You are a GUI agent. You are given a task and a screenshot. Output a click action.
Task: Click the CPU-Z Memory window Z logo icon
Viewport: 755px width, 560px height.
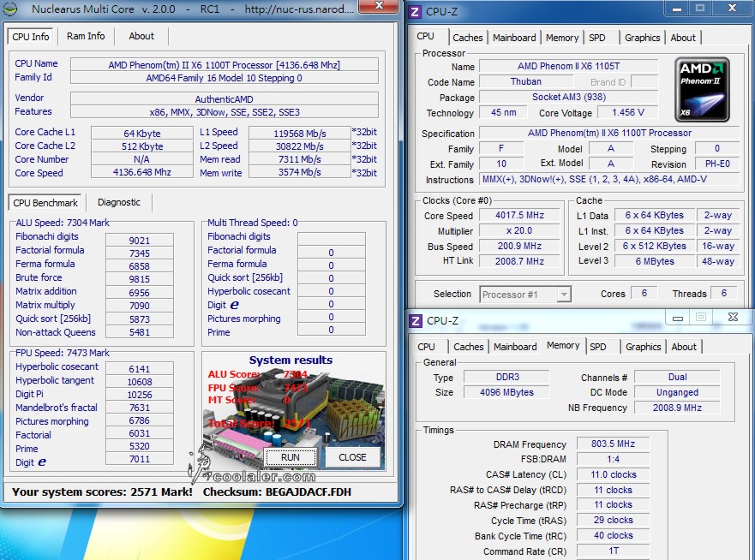(415, 321)
